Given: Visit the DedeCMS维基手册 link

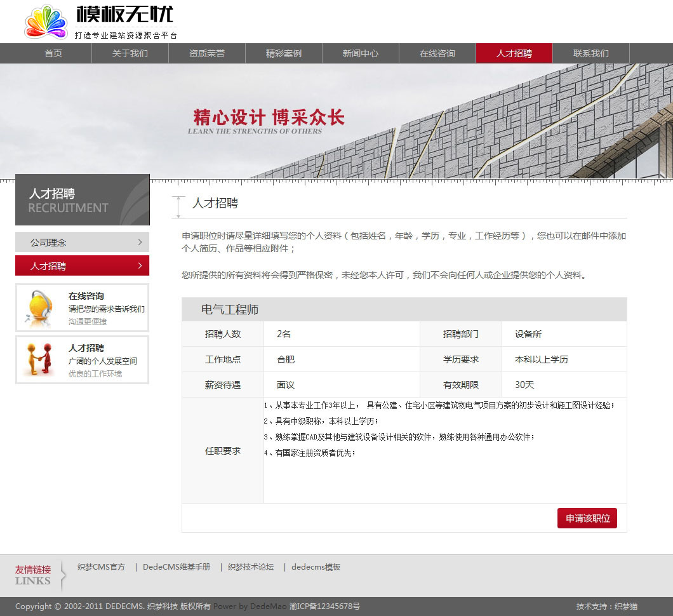Looking at the screenshot, I should click(x=176, y=567).
